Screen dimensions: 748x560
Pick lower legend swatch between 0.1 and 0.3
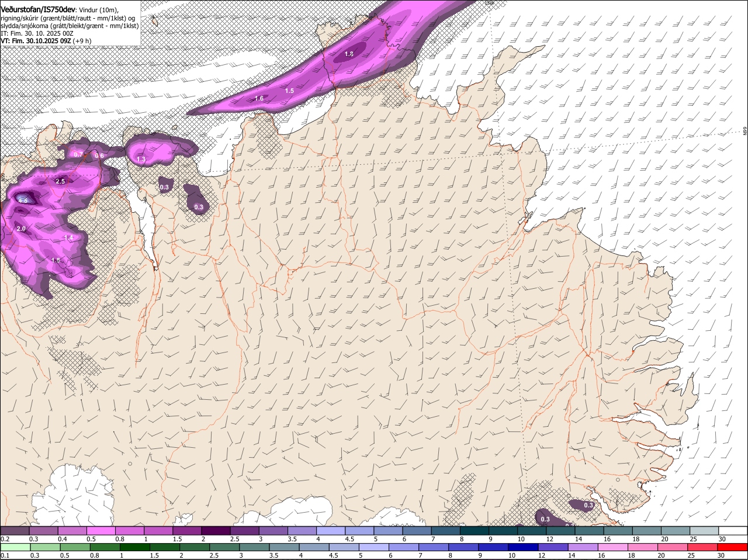pyautogui.click(x=16, y=547)
